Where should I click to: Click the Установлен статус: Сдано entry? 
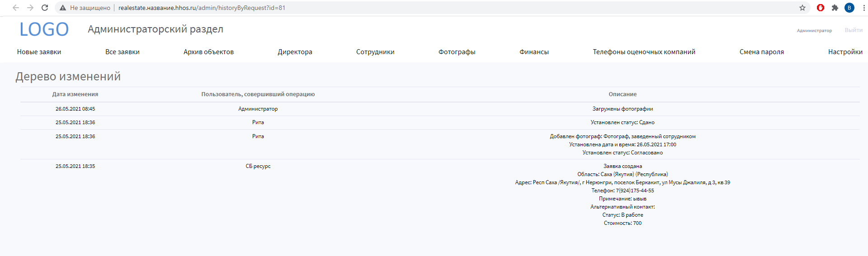623,122
